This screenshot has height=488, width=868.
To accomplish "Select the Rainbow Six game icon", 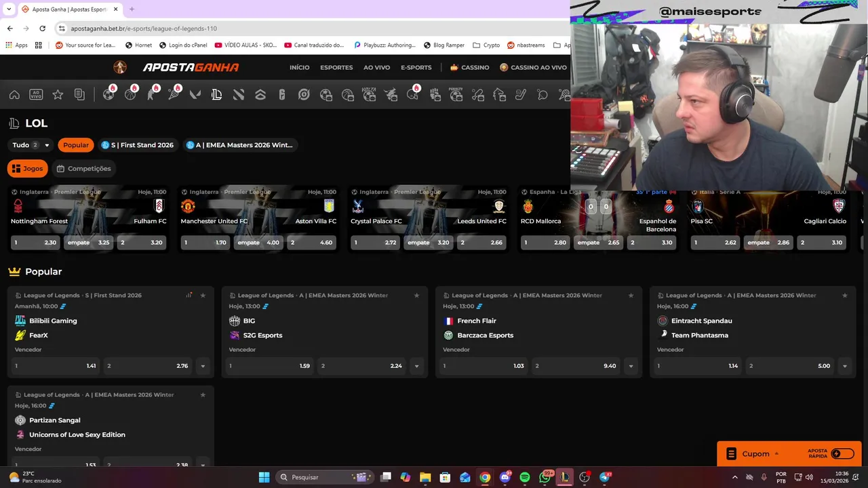I will tap(282, 95).
